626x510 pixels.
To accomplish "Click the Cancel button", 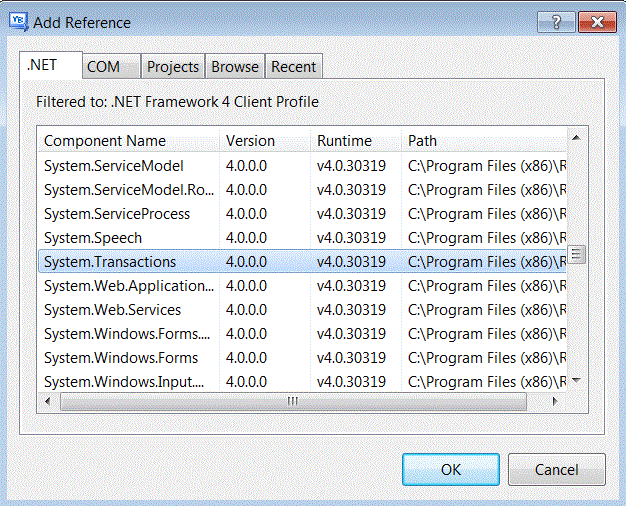I will 557,469.
